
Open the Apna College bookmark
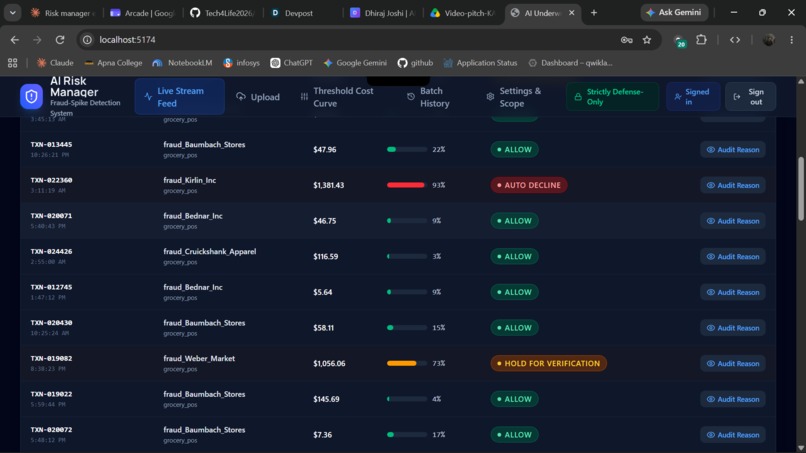113,63
